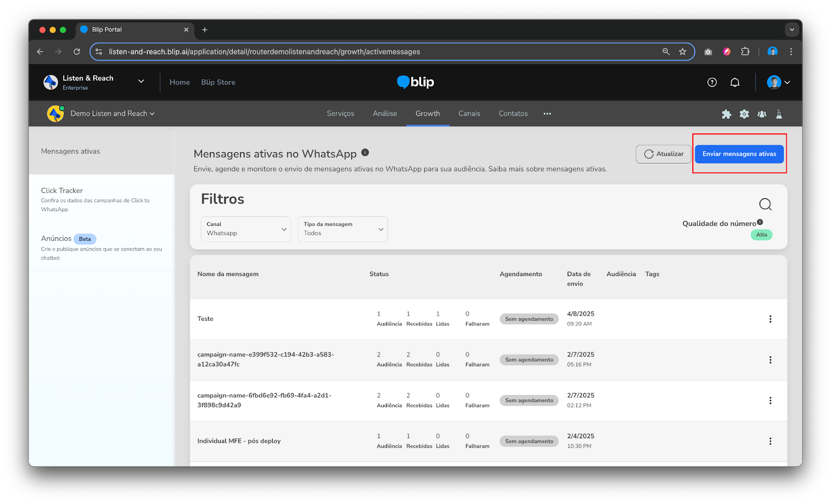Viewport: 831px width, 504px height.
Task: Go to the Contatos tab
Action: coord(513,114)
